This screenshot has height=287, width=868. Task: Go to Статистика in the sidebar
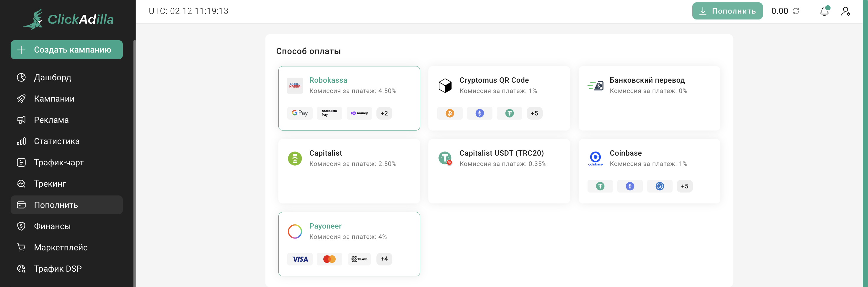coord(57,141)
